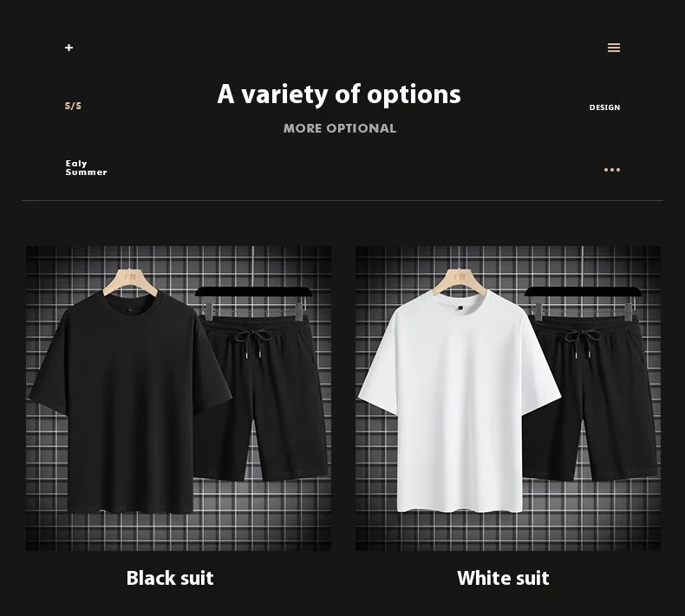Click the white t-shirt in right image
The width and height of the screenshot is (685, 616).
(x=460, y=402)
